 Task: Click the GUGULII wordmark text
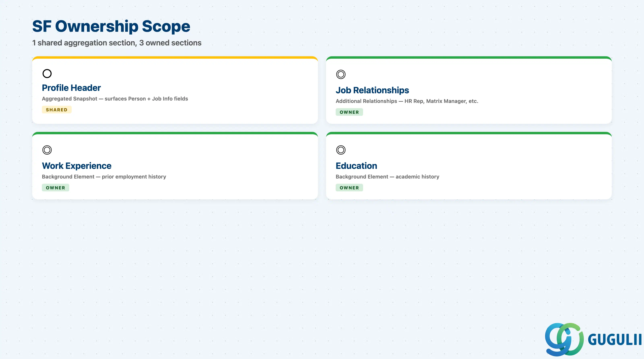tap(615, 340)
